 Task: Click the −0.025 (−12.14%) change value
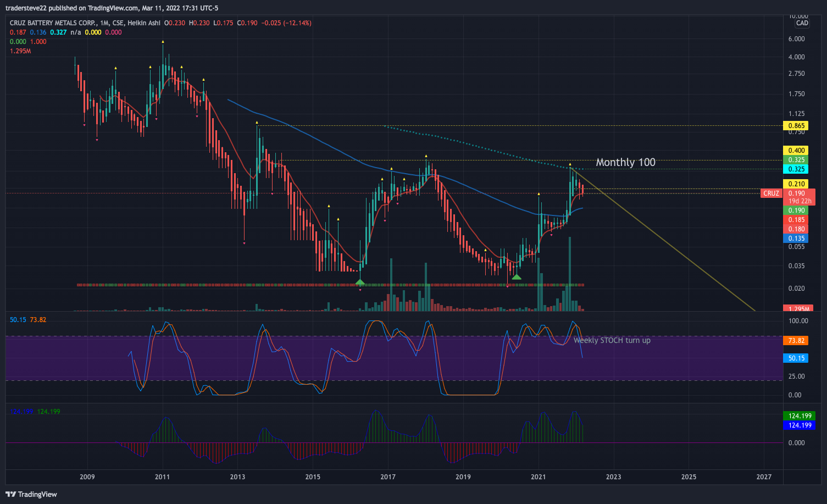pyautogui.click(x=286, y=23)
